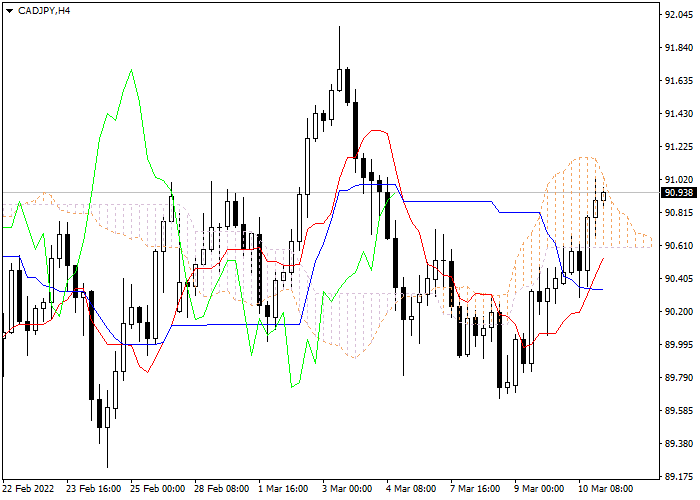Select the 89.175 price at axis bottom

(678, 476)
